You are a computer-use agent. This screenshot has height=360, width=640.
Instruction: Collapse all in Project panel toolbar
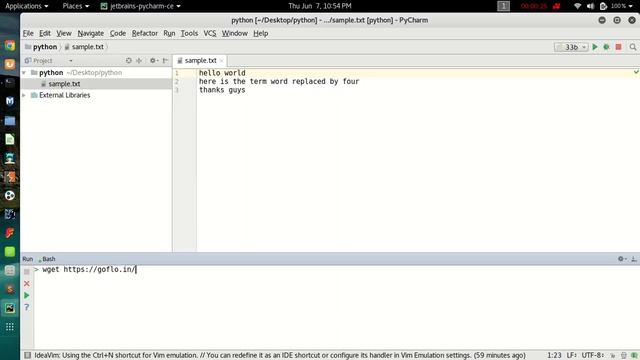pyautogui.click(x=139, y=60)
